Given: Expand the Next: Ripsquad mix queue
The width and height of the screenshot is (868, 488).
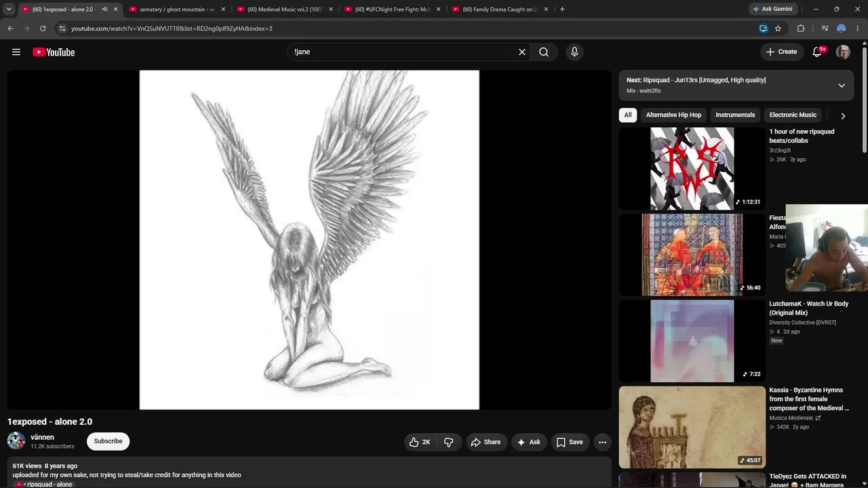Looking at the screenshot, I should pos(842,85).
